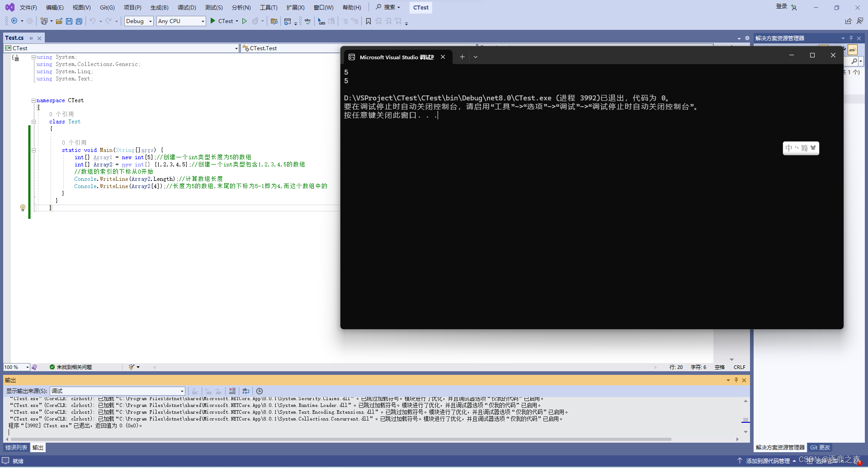Navigate backward with the back arrow icon
The height and width of the screenshot is (468, 868).
tap(14, 21)
